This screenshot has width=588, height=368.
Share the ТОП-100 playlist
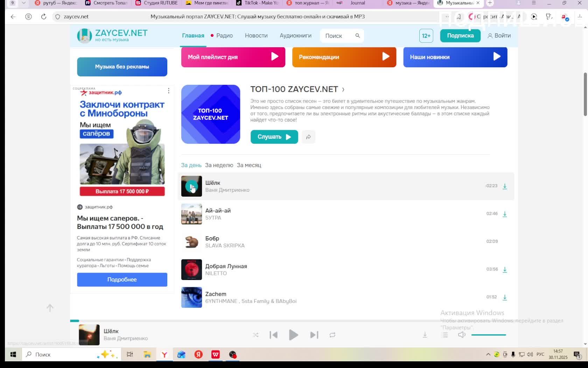(308, 137)
